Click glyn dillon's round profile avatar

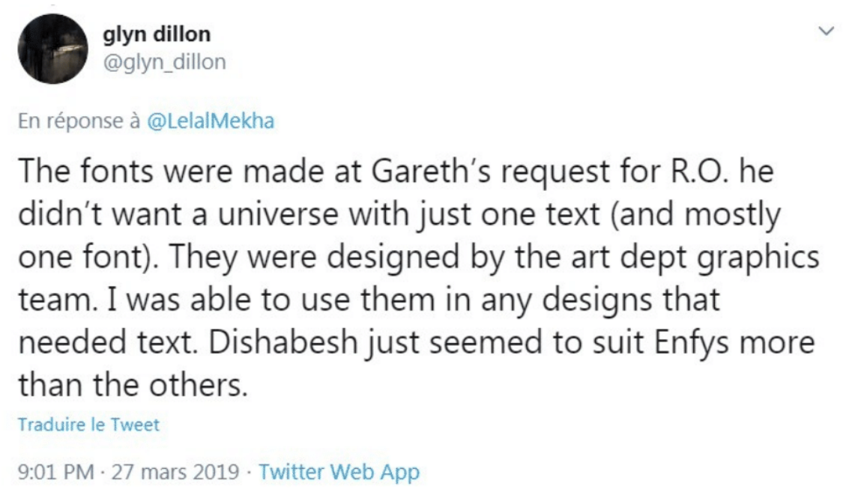tap(53, 49)
